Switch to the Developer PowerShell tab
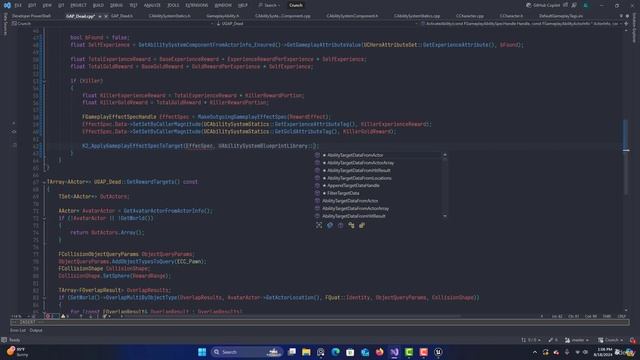 [31, 16]
